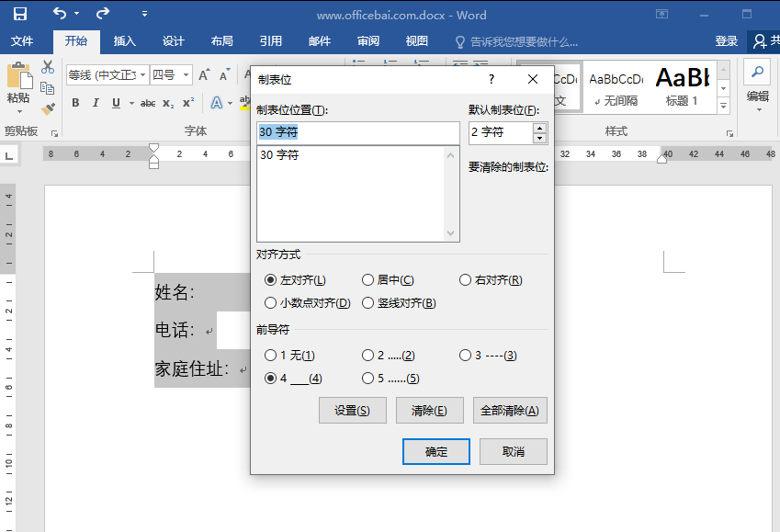Open font name dropdown 等线
Image resolution: width=780 pixels, height=532 pixels.
[x=142, y=75]
